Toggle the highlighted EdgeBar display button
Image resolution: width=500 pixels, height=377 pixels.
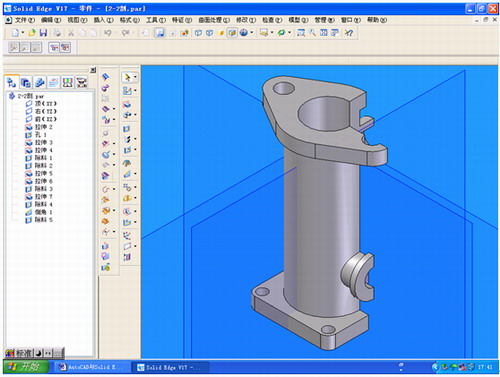(x=160, y=33)
